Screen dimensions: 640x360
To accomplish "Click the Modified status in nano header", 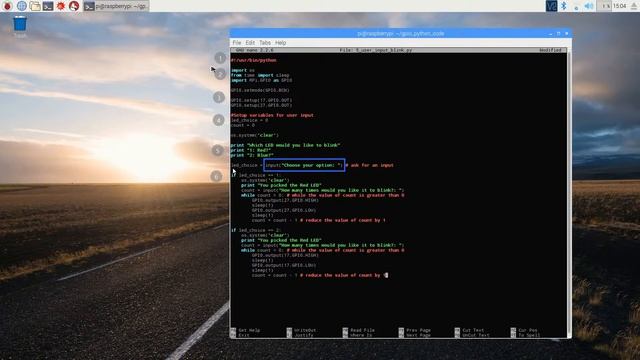I will (x=550, y=50).
